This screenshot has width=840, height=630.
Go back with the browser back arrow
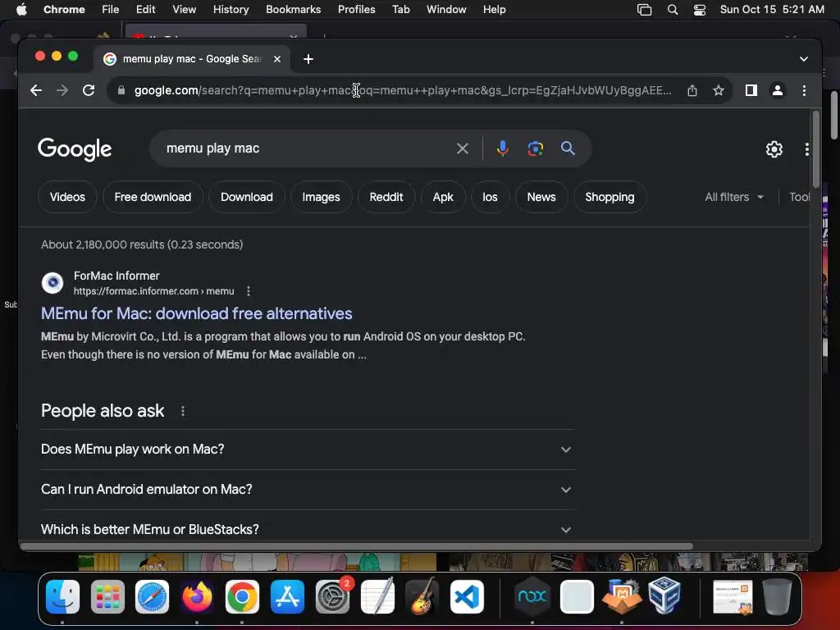coord(36,90)
